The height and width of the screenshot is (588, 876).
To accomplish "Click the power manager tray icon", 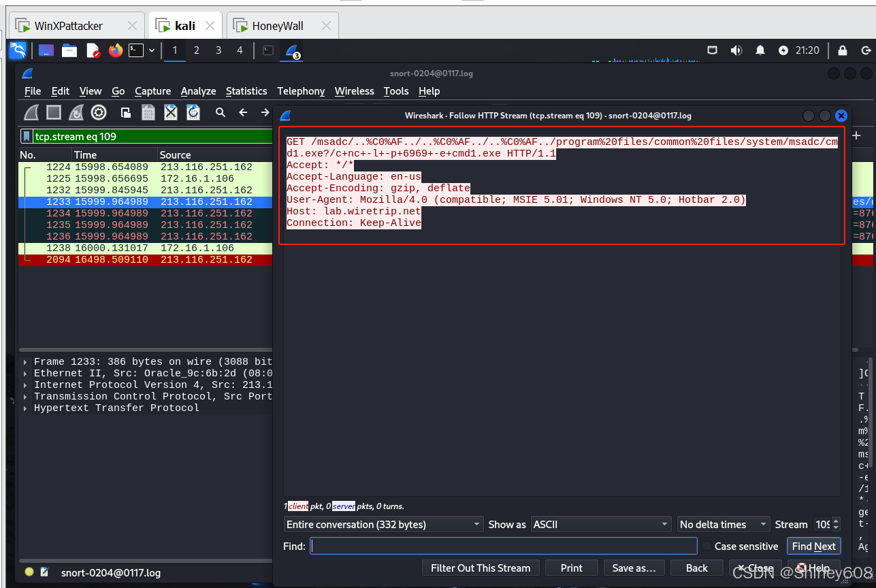I will (783, 50).
